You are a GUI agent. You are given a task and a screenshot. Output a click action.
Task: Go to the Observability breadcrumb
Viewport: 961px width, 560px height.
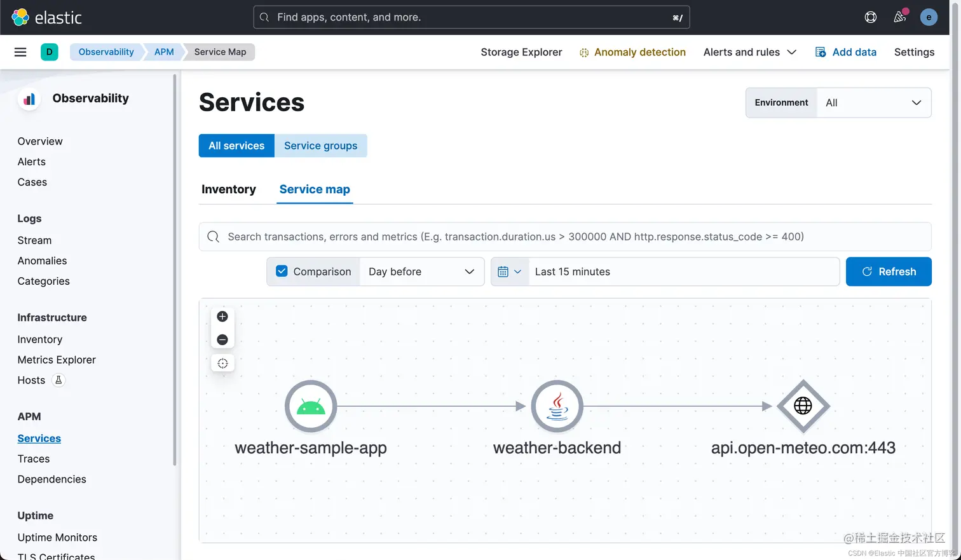click(x=106, y=52)
